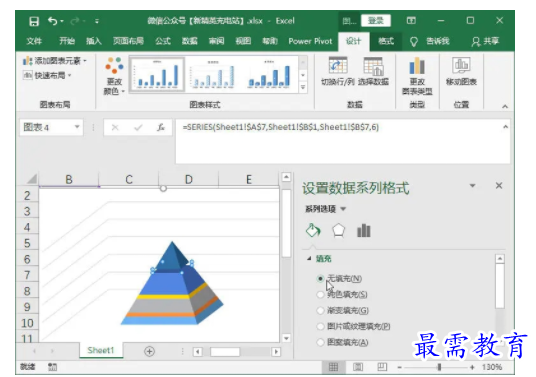Click the 共享 share button
Image resolution: width=536 pixels, height=377 pixels.
[x=485, y=41]
